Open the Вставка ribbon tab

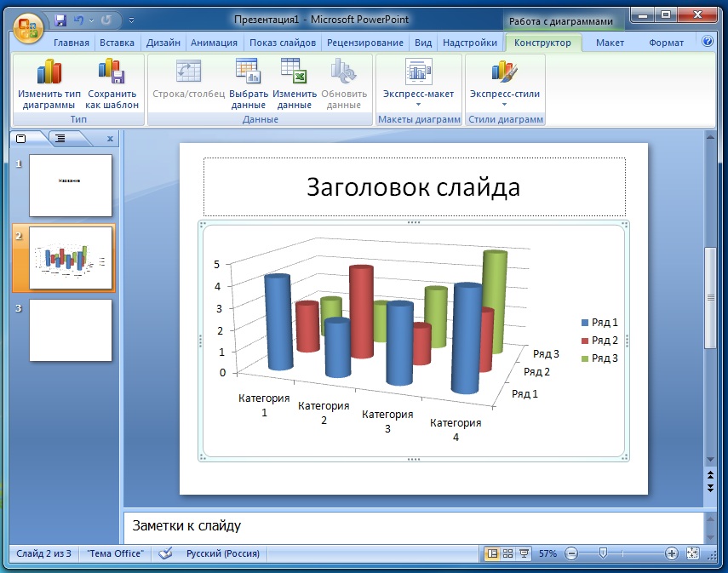[117, 41]
